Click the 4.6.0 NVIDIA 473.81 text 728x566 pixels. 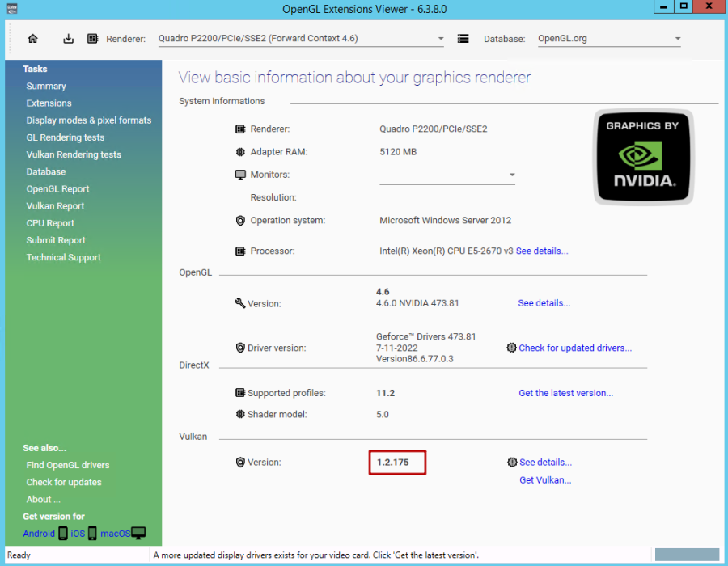coord(417,303)
